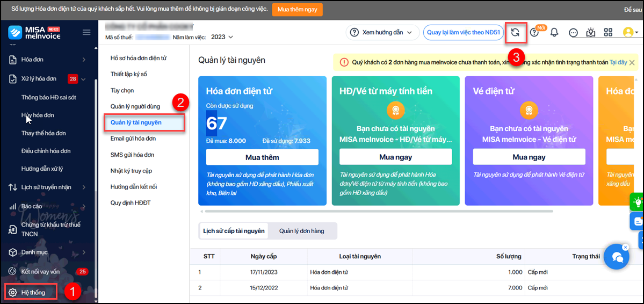Viewport: 644px width, 304px height.
Task: Click the Tại đây link
Action: (x=618, y=62)
